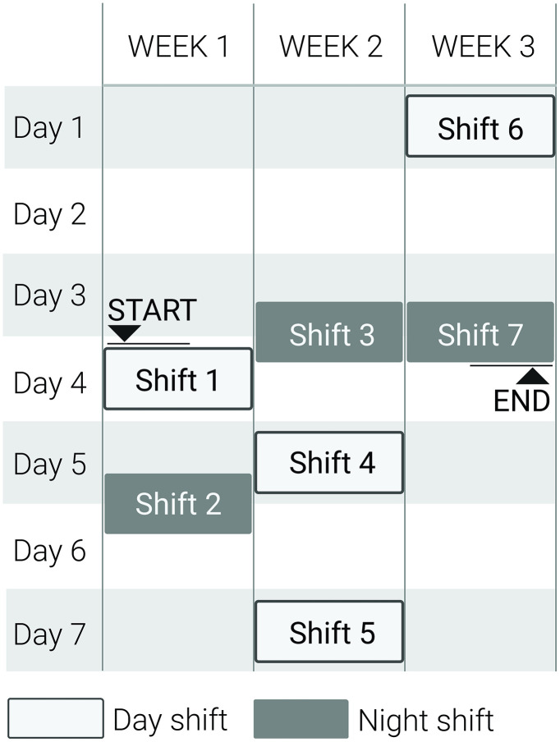
Task: Open the Shift 3 night block
Action: point(329,332)
